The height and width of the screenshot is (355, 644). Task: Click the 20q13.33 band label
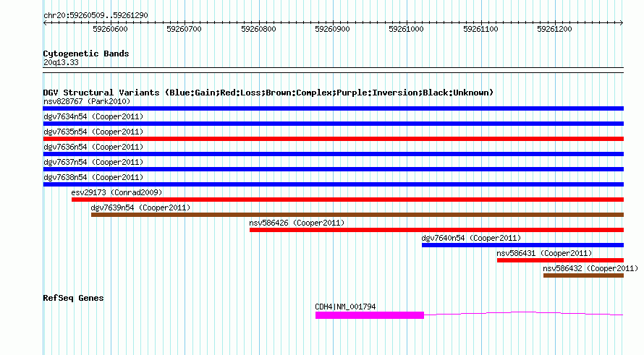tap(61, 62)
